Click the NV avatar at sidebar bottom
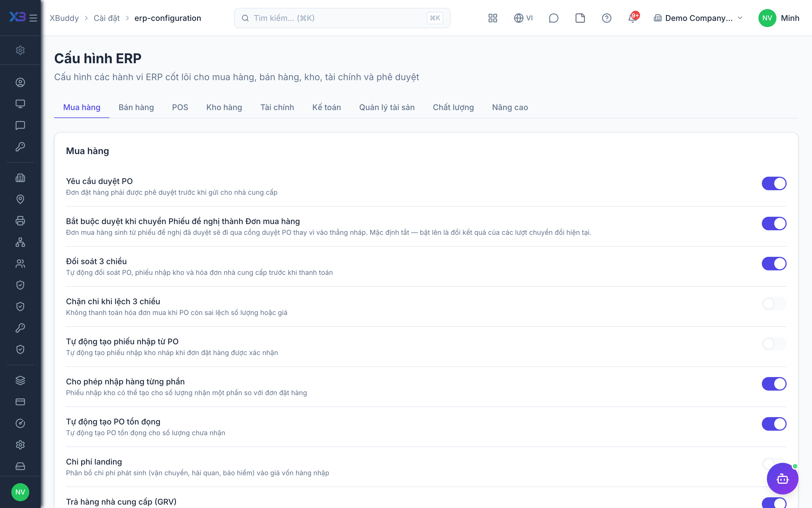Screen dimensions: 812x508 pyautogui.click(x=20, y=492)
